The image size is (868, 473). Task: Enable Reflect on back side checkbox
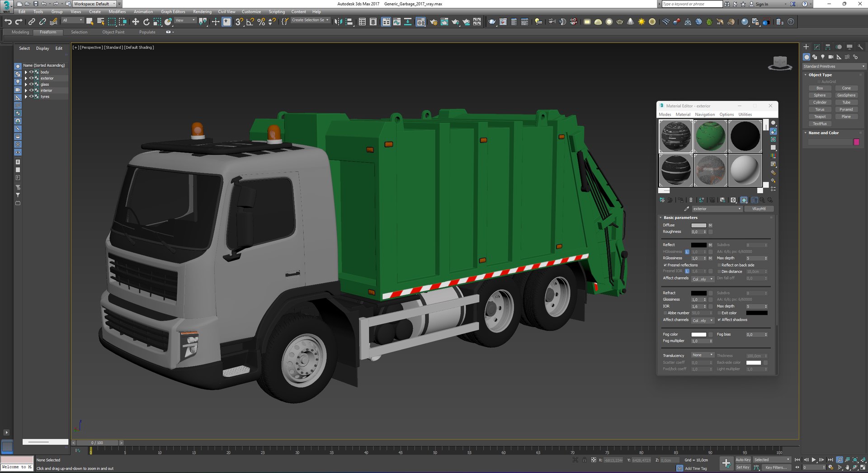[x=719, y=265]
